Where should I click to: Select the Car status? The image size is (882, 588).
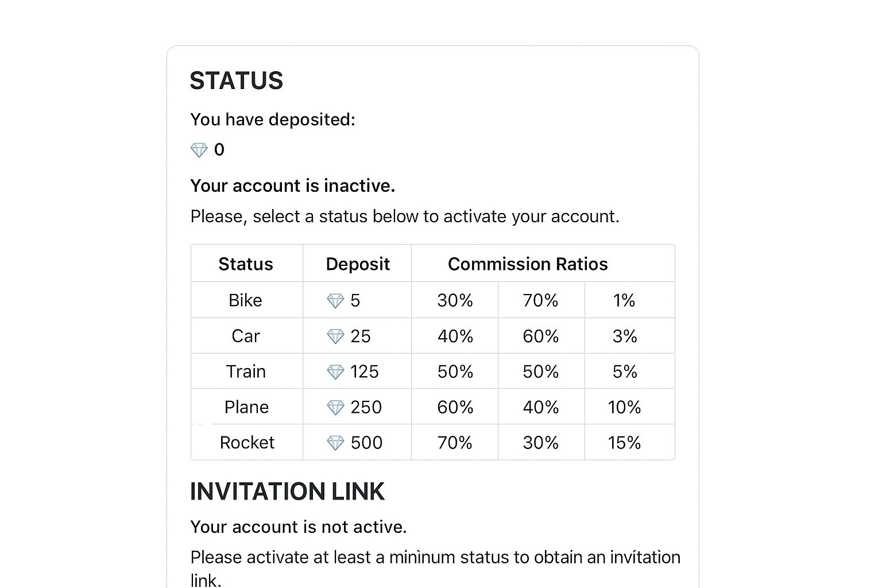point(245,336)
